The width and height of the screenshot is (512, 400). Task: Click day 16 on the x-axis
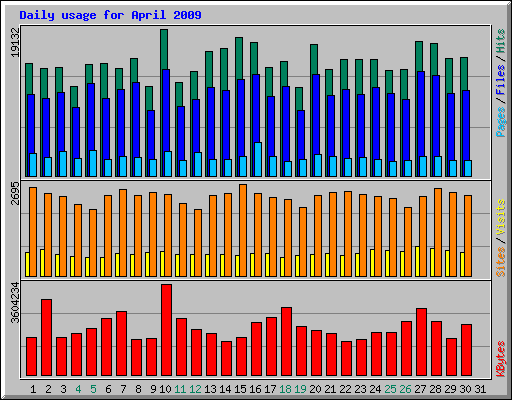pos(255,389)
